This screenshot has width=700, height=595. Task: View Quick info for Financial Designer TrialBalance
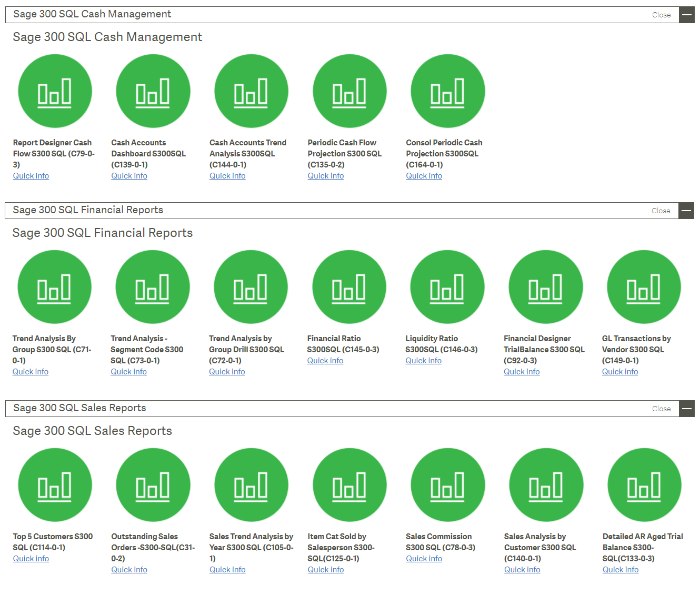point(522,372)
